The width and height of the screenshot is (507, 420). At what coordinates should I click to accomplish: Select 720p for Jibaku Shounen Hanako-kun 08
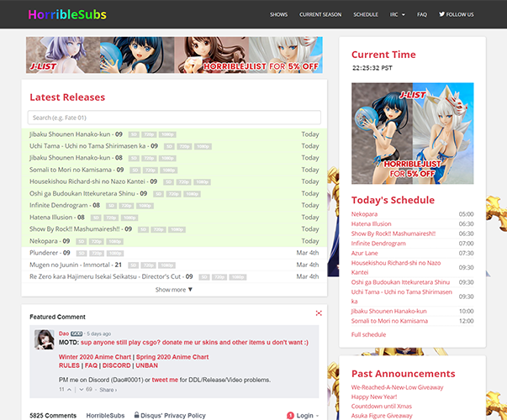point(149,158)
